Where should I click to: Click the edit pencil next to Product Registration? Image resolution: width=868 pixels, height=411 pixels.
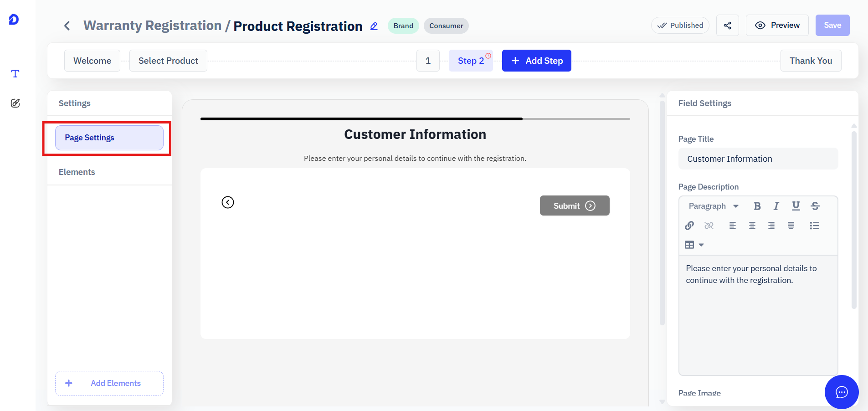point(374,26)
